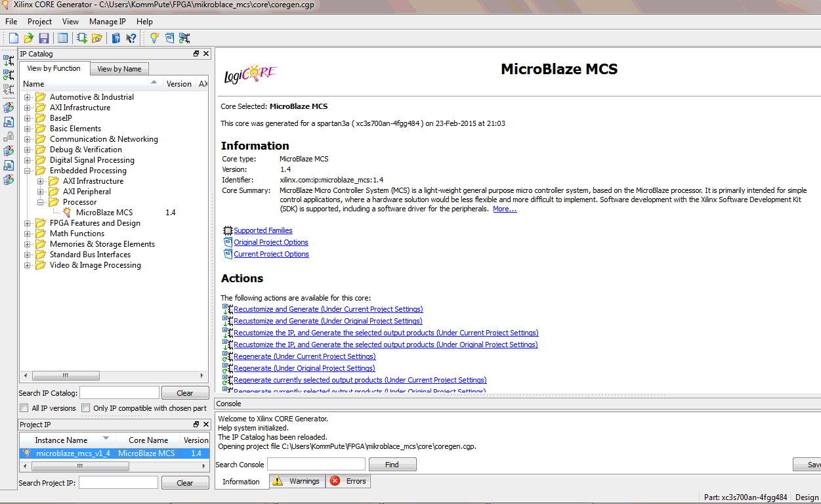Click the IP Catalog horizontal scrollbar thumb

pyautogui.click(x=65, y=376)
